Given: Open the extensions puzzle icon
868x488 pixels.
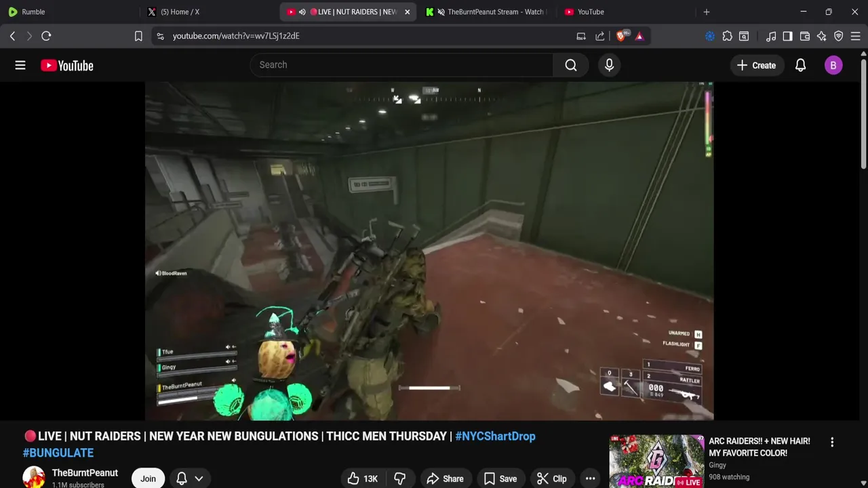Looking at the screenshot, I should [x=727, y=36].
